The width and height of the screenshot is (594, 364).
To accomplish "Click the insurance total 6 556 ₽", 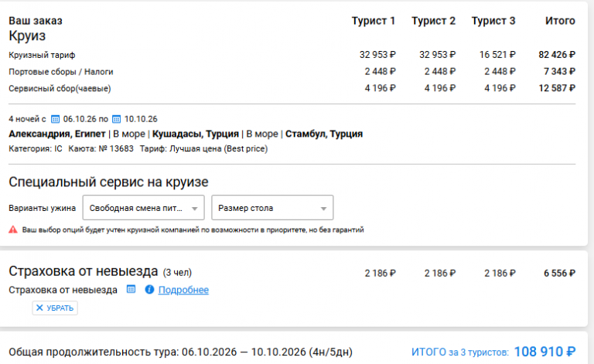I will click(x=559, y=273).
